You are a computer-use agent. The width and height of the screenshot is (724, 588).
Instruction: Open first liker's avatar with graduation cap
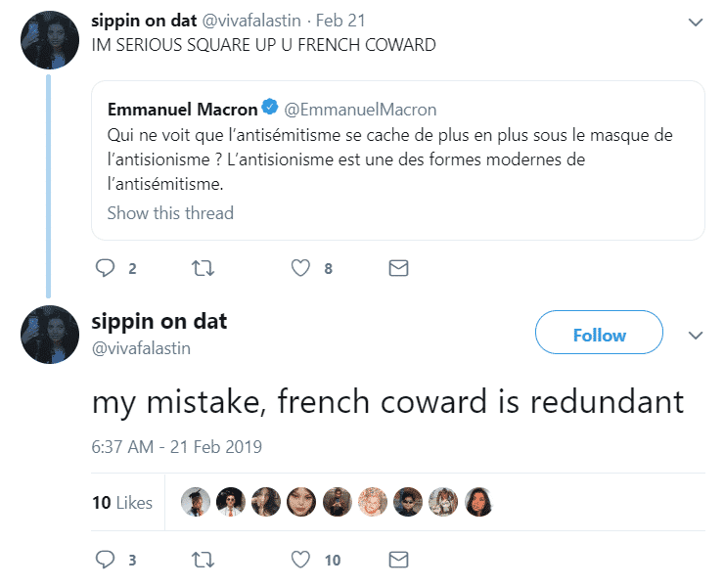(x=196, y=502)
